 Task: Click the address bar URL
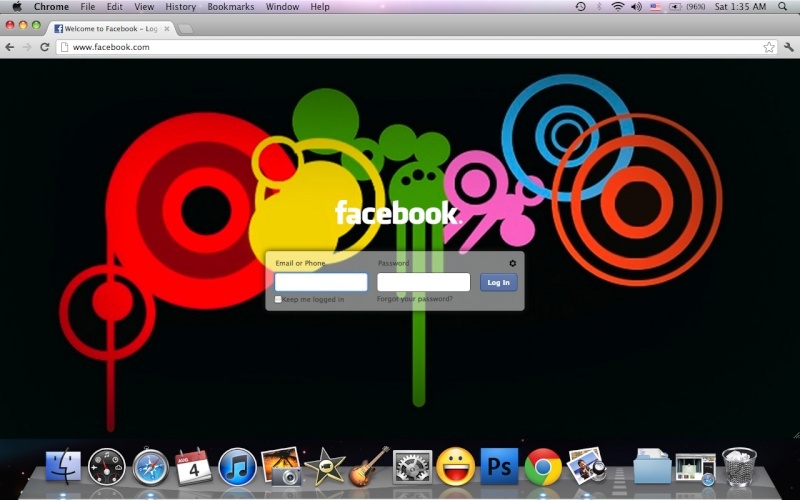tap(111, 47)
